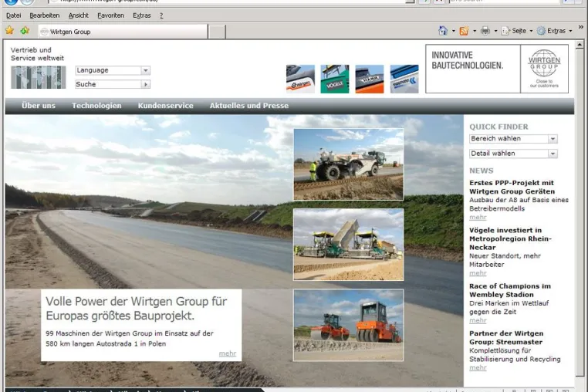Click mehr under Race of Champions
Image resolution: width=588 pixels, height=392 pixels.
tap(478, 320)
